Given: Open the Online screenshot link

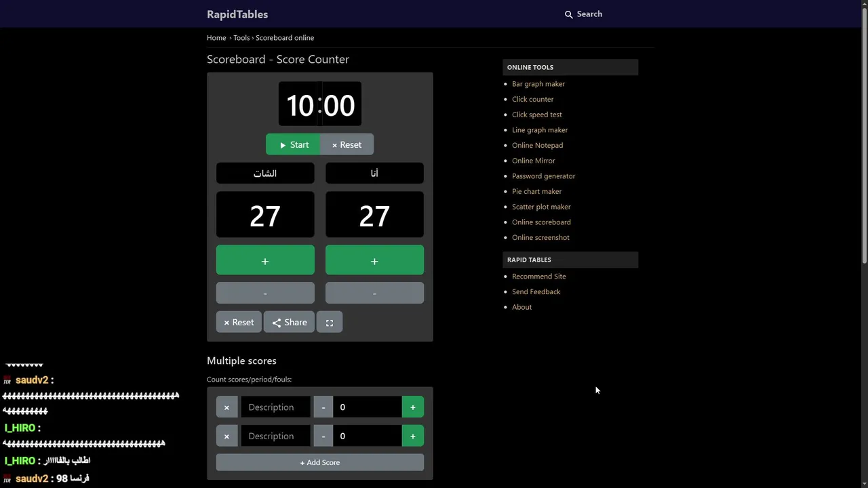Looking at the screenshot, I should [x=540, y=237].
